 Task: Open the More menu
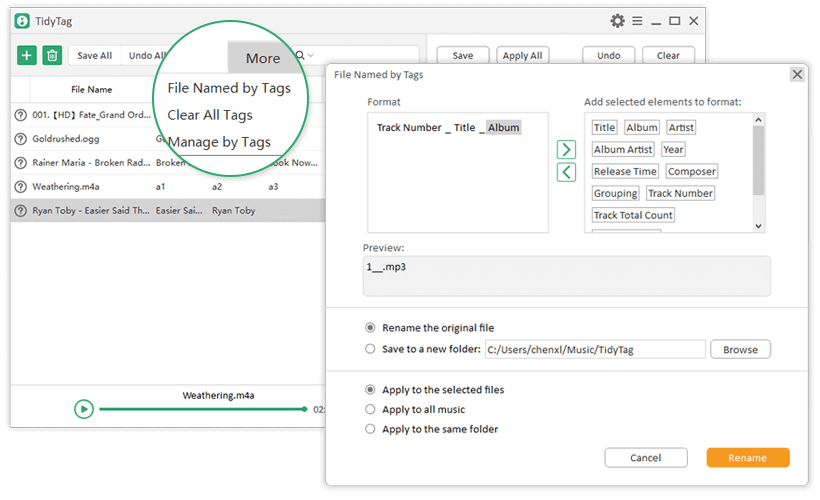click(x=263, y=58)
